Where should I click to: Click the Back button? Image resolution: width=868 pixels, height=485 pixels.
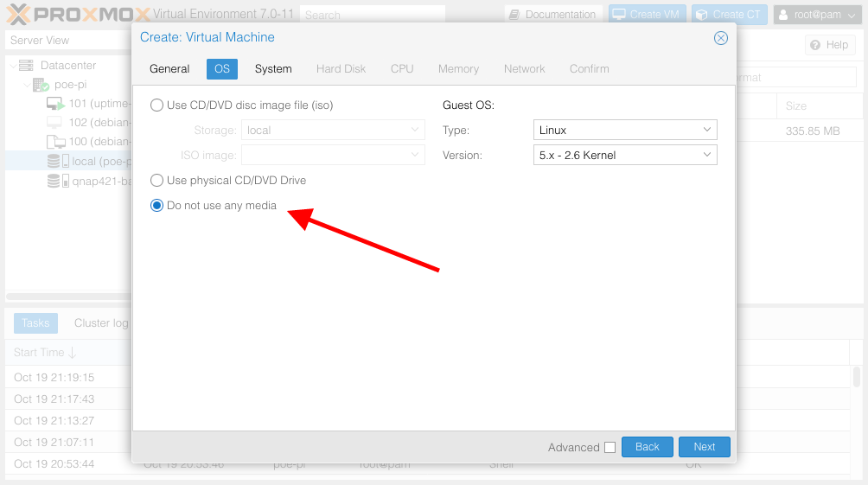tap(647, 447)
